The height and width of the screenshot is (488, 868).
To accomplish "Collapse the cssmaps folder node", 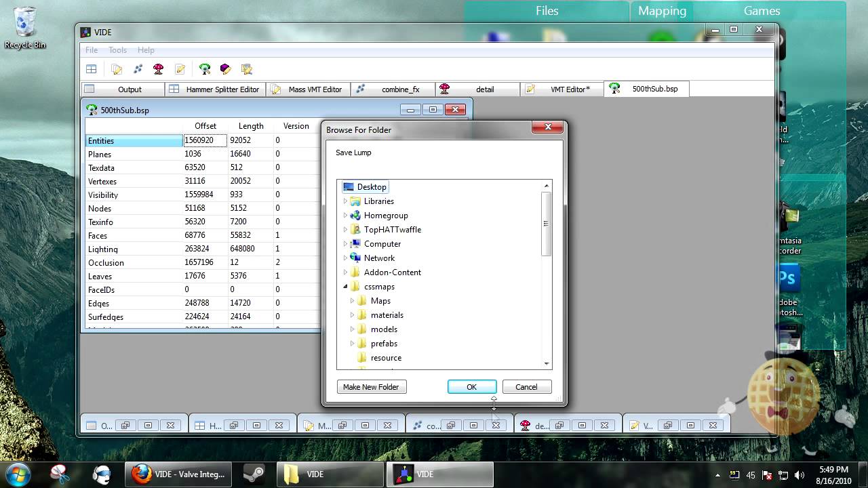I will click(x=345, y=287).
